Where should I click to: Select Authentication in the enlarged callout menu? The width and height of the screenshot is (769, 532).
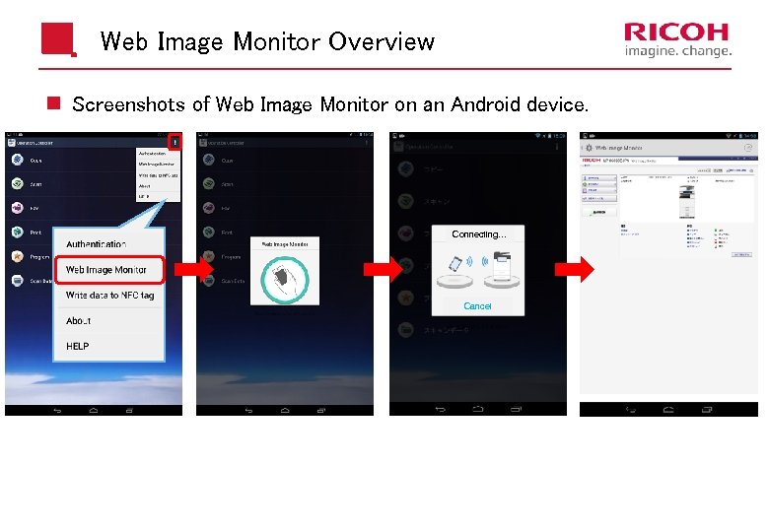97,244
